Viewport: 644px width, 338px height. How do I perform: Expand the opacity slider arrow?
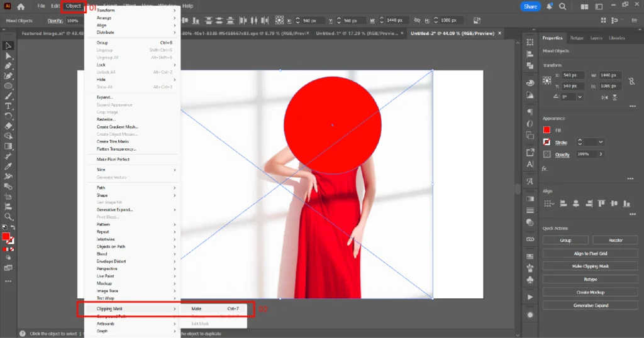point(601,154)
